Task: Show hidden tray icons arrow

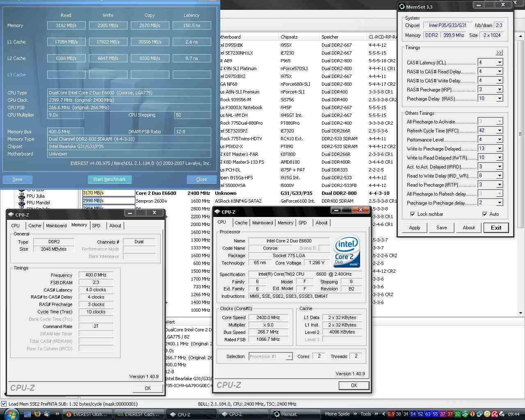Action: click(383, 414)
